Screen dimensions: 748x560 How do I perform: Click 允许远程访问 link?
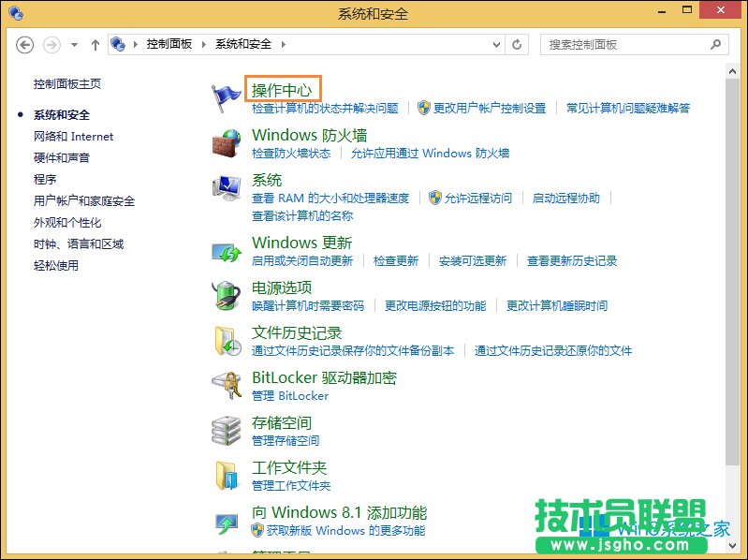coord(478,198)
